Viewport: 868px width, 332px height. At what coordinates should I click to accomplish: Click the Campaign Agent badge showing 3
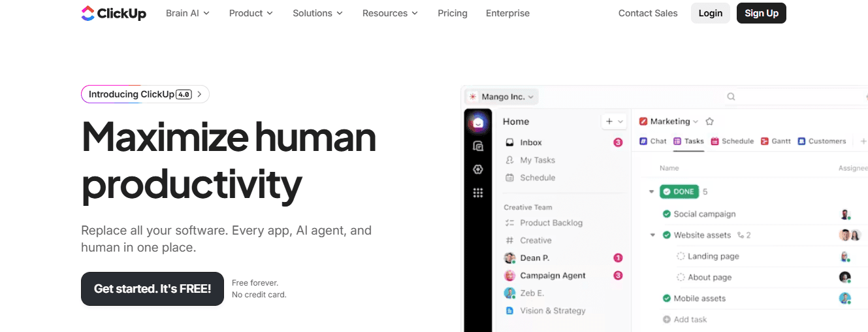coord(618,276)
